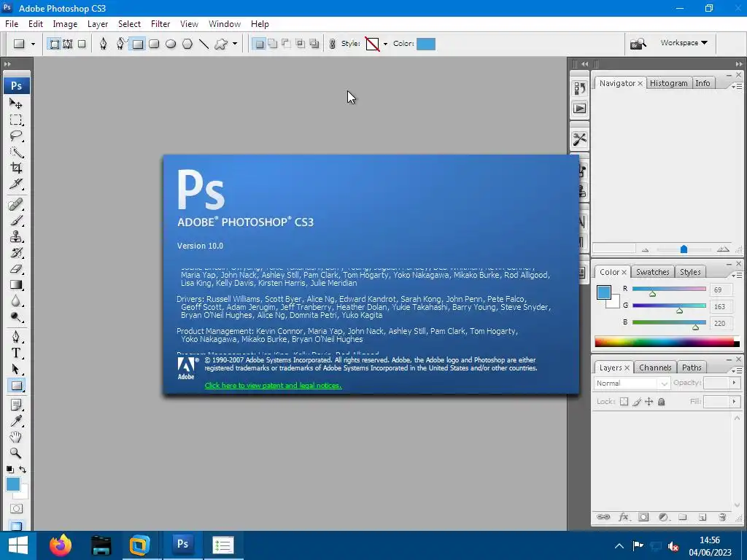Choose Polygon tool in options bar
The width and height of the screenshot is (747, 560).
(187, 44)
